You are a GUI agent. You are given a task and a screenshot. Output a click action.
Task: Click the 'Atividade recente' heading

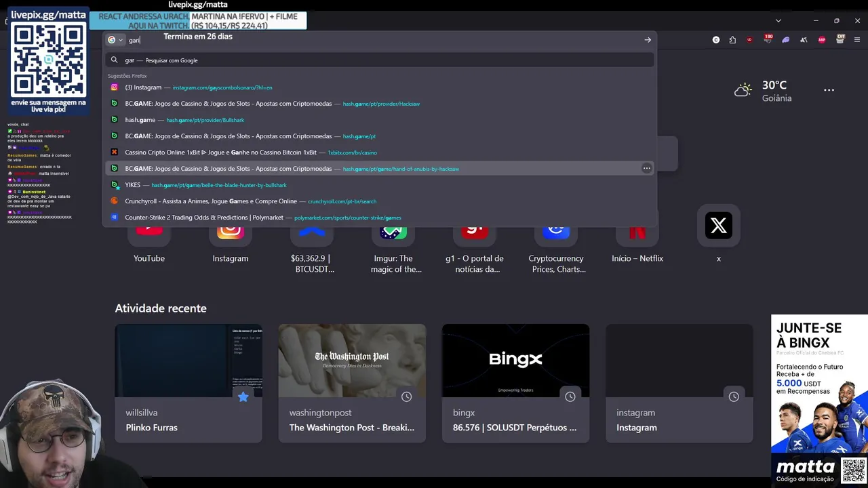pos(161,308)
